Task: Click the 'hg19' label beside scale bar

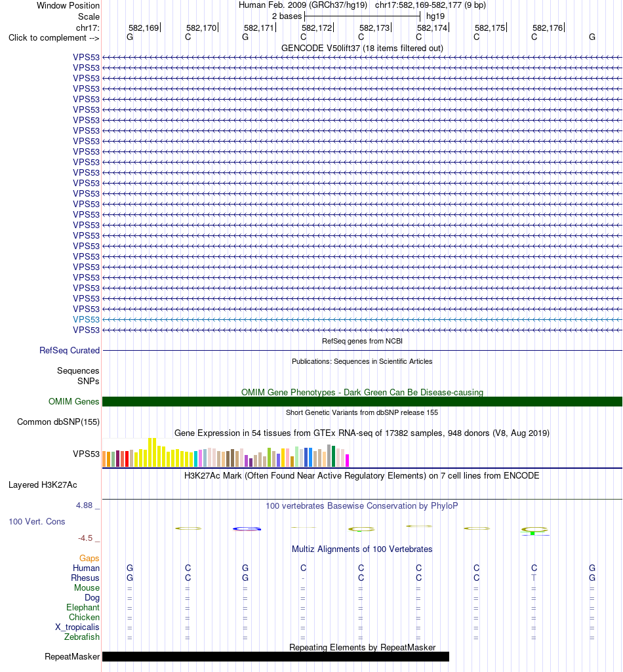Action: pyautogui.click(x=435, y=16)
